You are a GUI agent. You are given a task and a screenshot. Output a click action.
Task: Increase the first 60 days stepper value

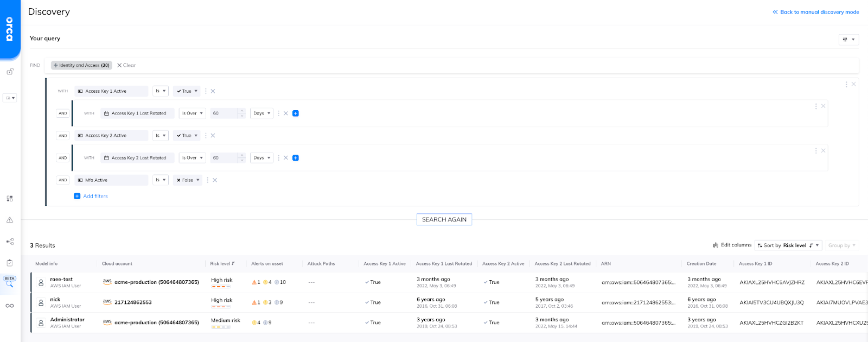pos(242,111)
